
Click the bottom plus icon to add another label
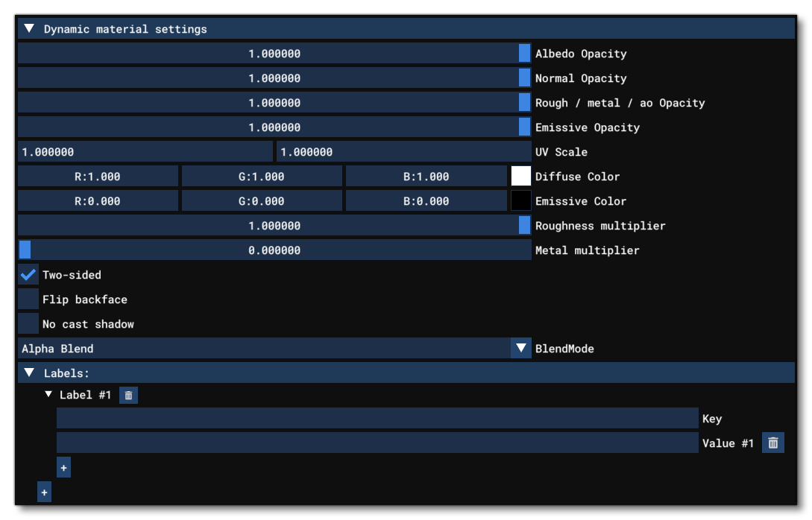(45, 492)
